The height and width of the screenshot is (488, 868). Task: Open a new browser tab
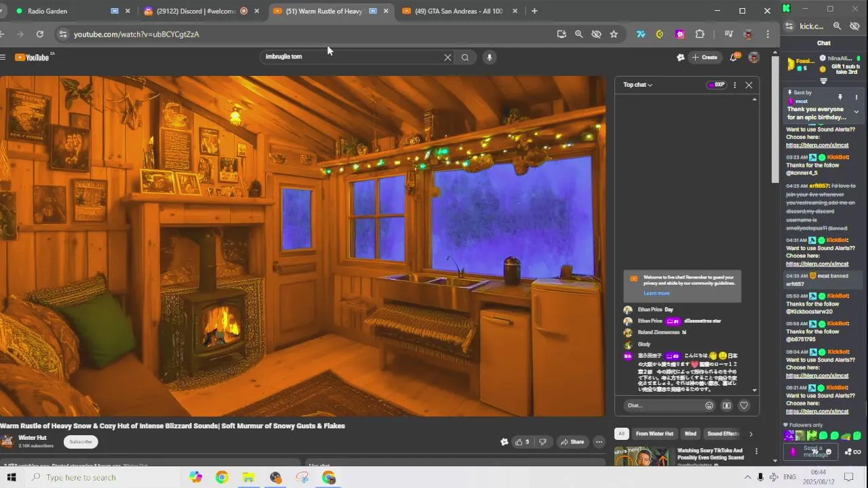pos(534,11)
